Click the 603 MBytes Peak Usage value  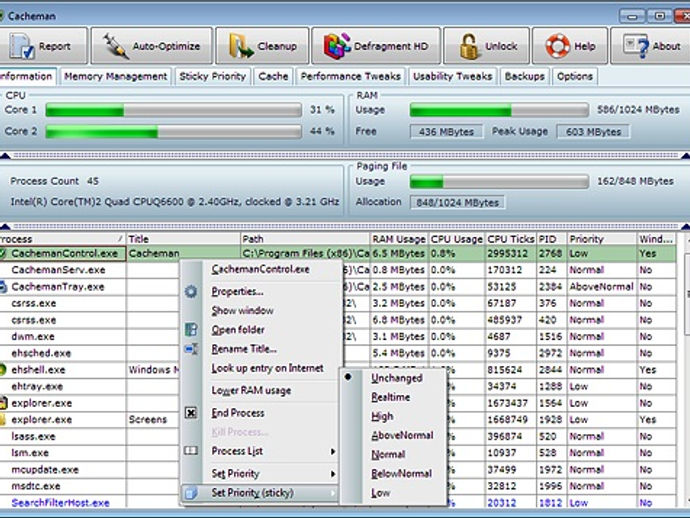(x=593, y=132)
